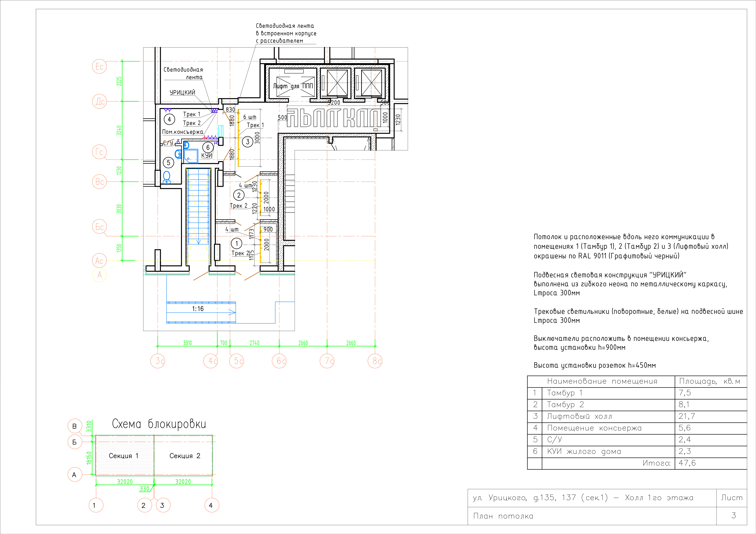Click the План потолка title block text
The height and width of the screenshot is (534, 756).
[503, 516]
